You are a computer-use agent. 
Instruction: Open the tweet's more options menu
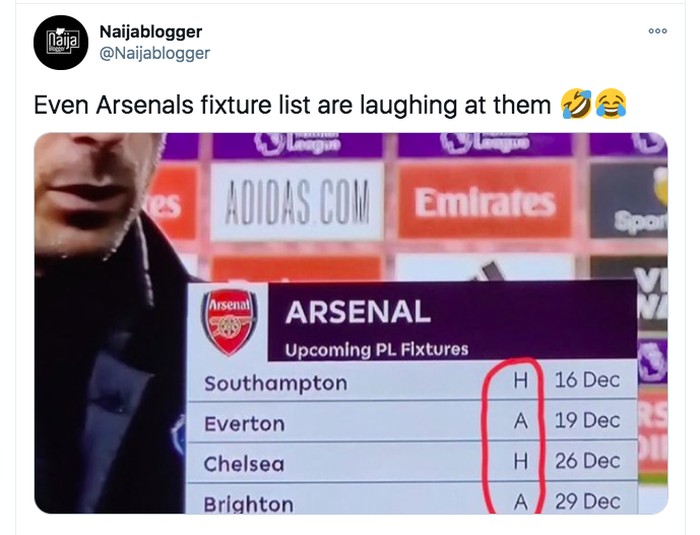(657, 31)
